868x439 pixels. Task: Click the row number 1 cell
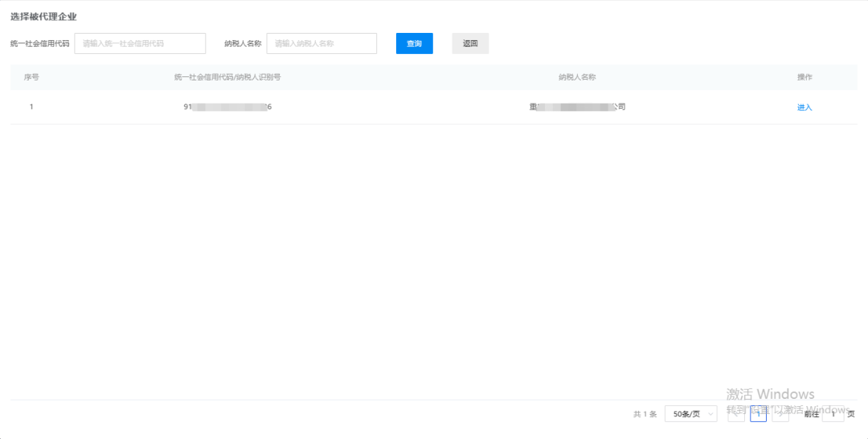[x=31, y=107]
